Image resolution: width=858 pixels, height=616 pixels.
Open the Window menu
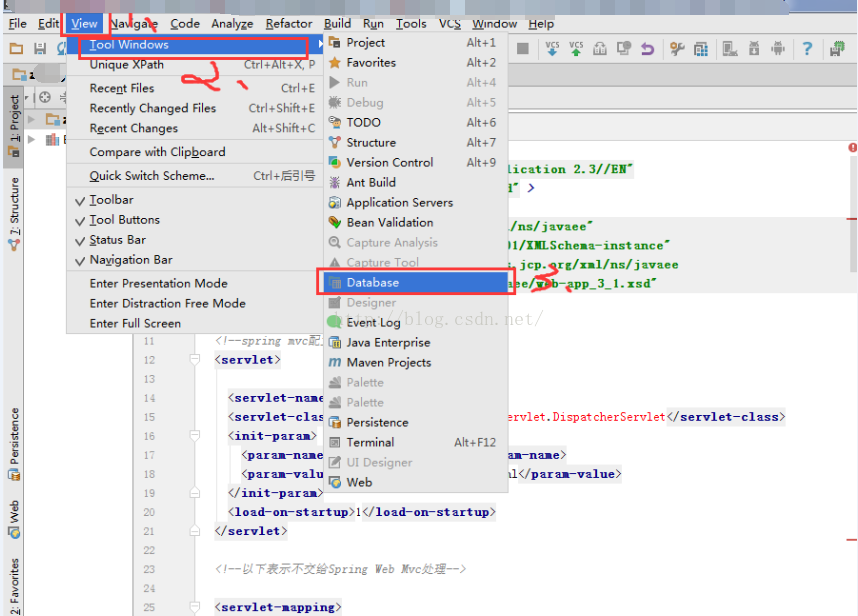pos(495,24)
